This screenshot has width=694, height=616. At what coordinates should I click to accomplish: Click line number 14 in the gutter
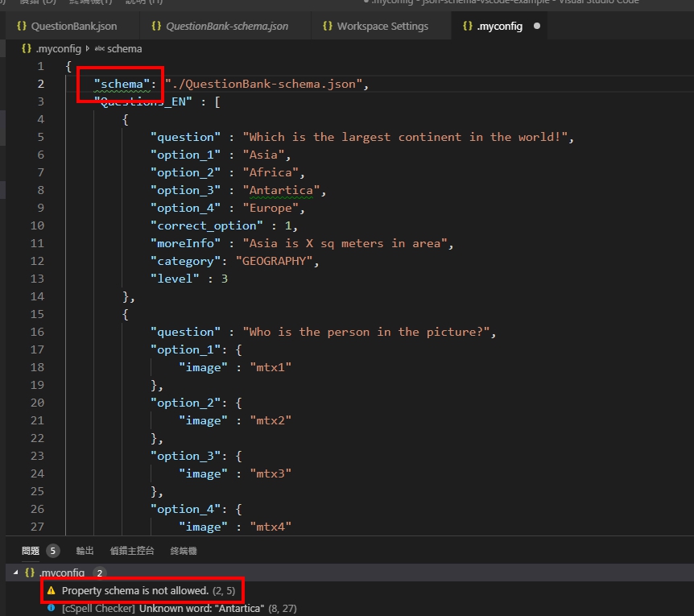38,296
